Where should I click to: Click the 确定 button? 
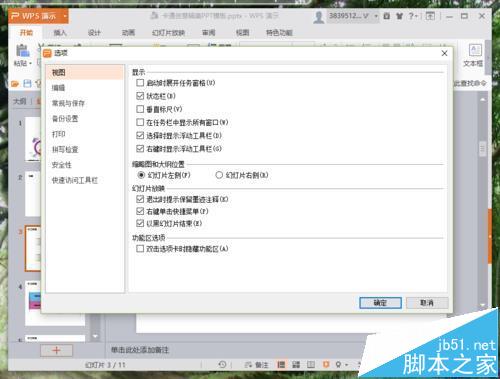coord(380,303)
